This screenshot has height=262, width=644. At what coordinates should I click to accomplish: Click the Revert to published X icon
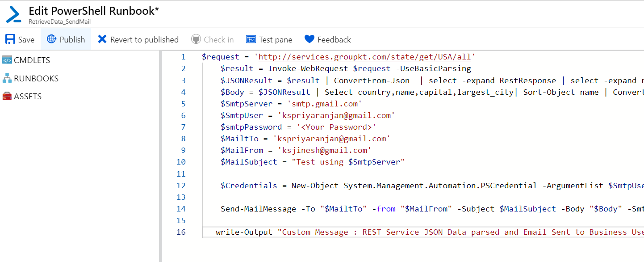point(102,39)
